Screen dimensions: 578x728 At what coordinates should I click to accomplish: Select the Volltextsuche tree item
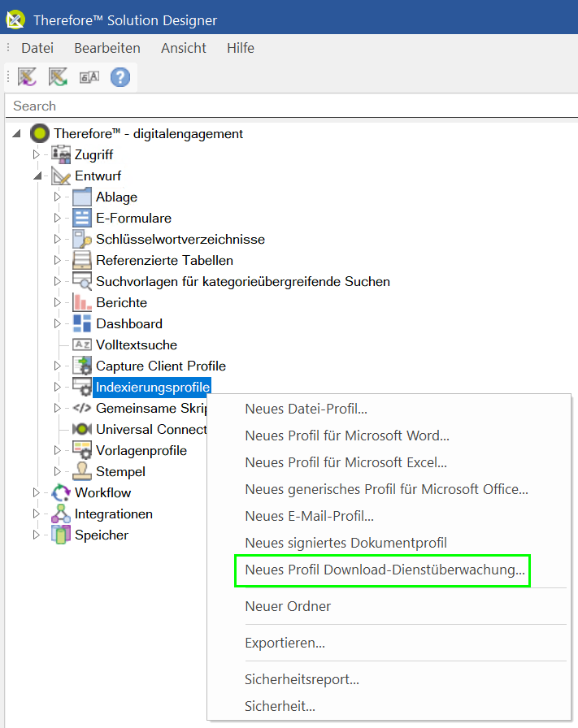click(137, 345)
